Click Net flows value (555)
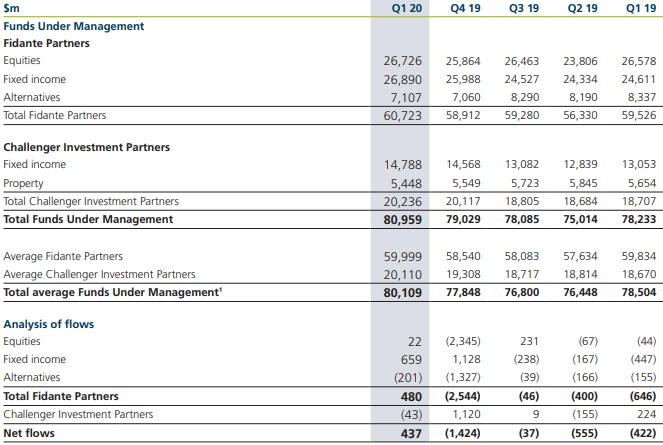663x445 pixels. coord(585,434)
